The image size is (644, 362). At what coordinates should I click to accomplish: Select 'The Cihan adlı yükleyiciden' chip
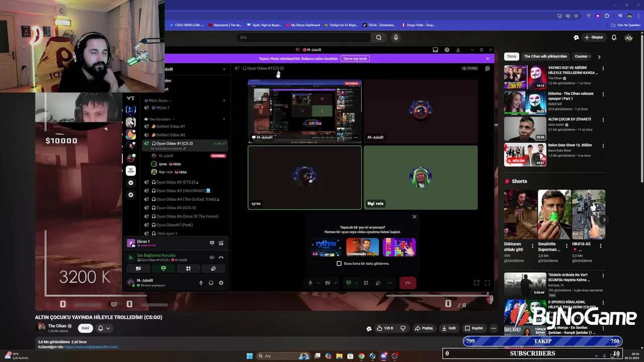[545, 56]
